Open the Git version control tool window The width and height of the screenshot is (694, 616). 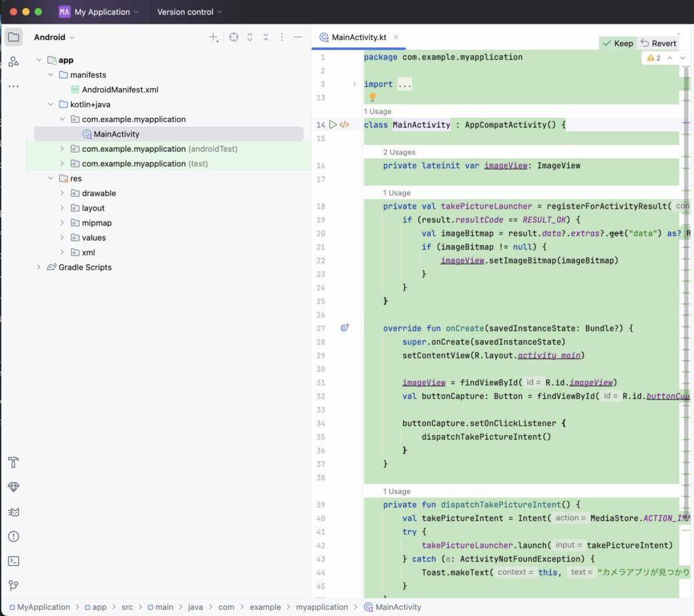[x=14, y=586]
